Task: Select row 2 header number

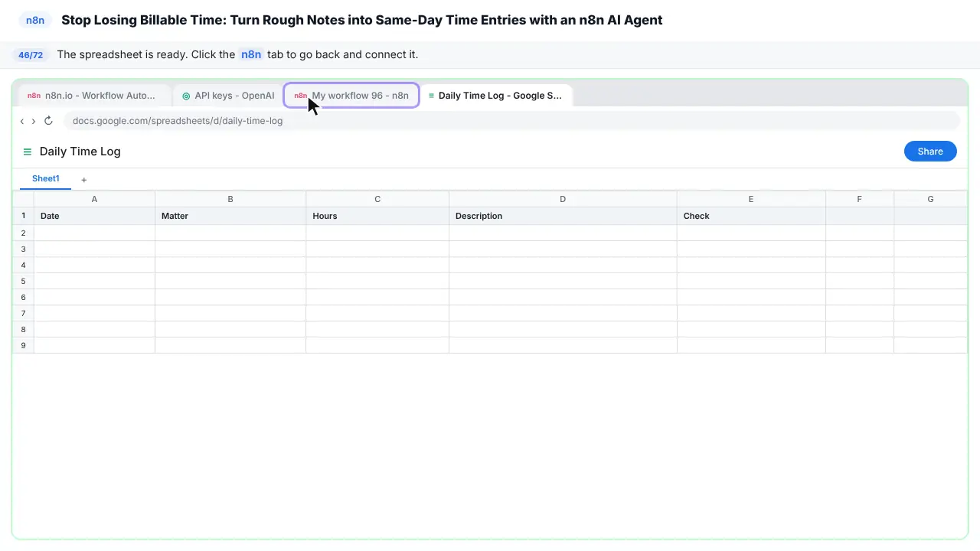Action: pos(23,233)
